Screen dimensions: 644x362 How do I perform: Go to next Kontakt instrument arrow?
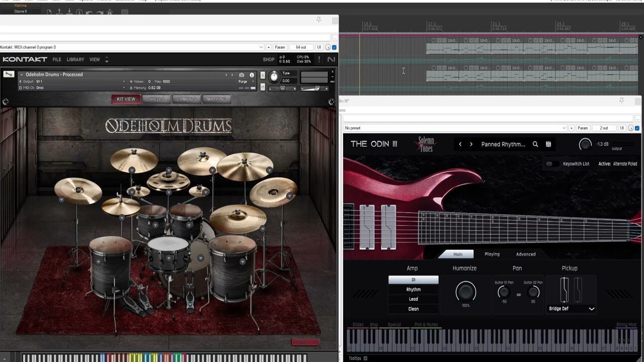coord(232,75)
